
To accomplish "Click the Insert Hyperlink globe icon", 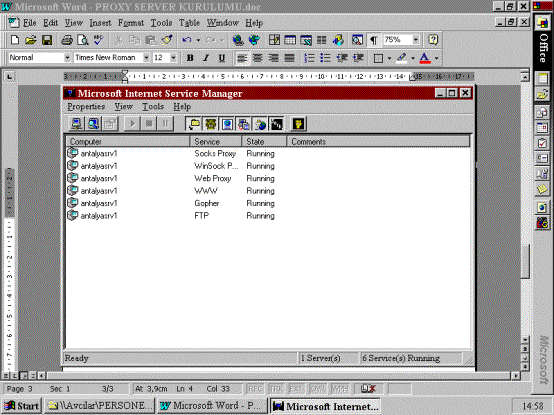I will [x=238, y=40].
